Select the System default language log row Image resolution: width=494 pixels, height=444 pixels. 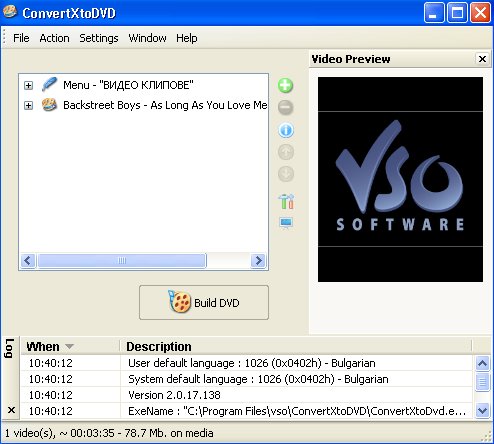[247, 379]
